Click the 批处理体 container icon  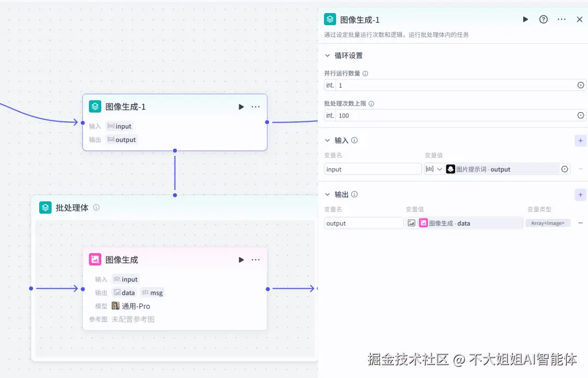[x=45, y=207]
